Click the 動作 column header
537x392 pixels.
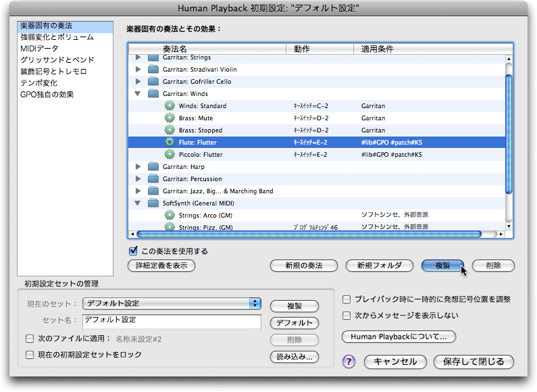point(319,49)
